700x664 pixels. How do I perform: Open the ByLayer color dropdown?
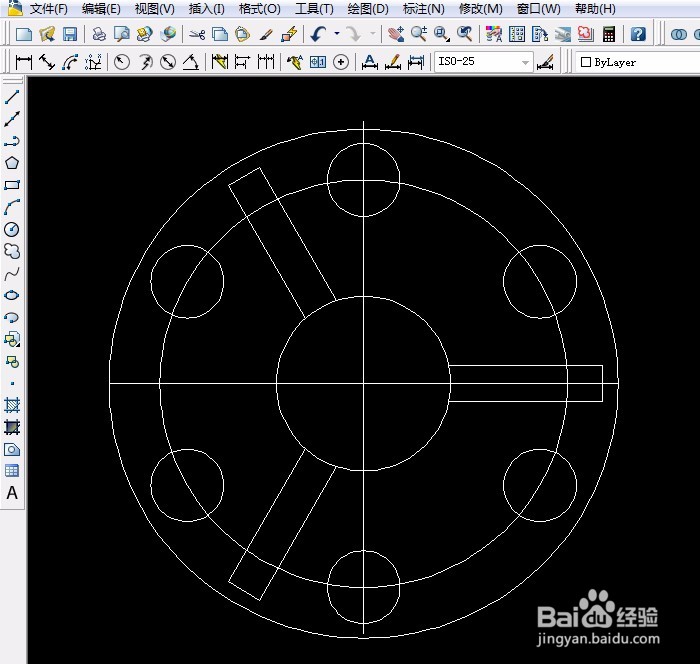[x=638, y=63]
